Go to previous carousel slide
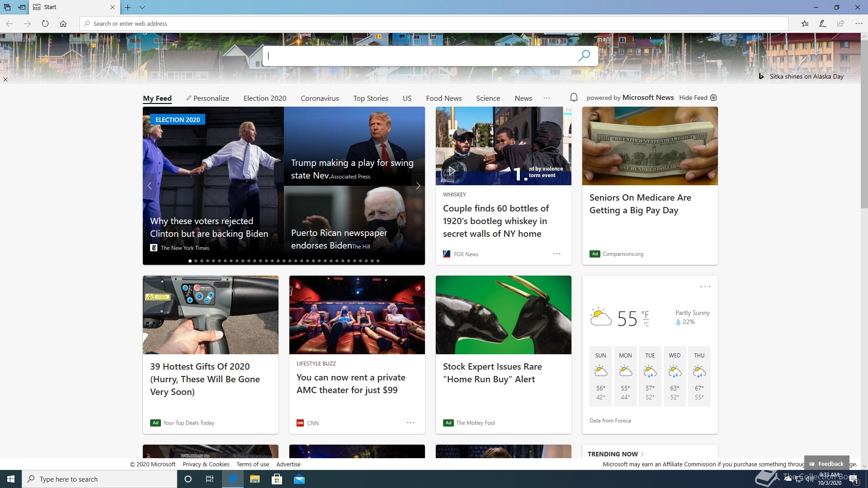The width and height of the screenshot is (868, 488). click(x=150, y=186)
